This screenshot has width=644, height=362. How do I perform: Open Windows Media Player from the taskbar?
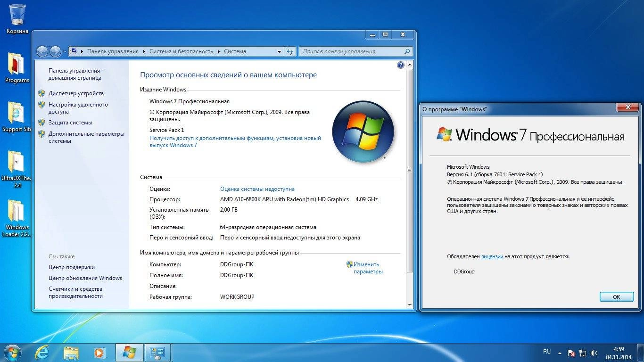[99, 352]
